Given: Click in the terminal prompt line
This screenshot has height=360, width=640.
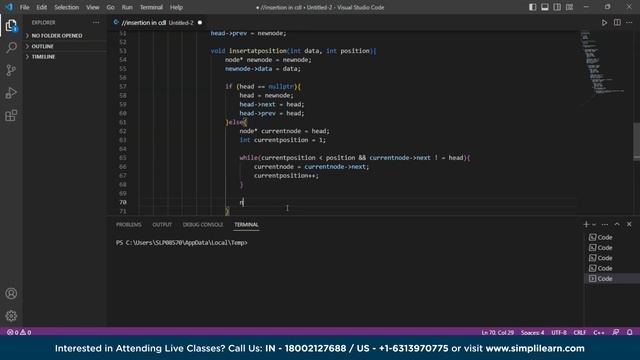Looking at the screenshot, I should click(x=182, y=242).
